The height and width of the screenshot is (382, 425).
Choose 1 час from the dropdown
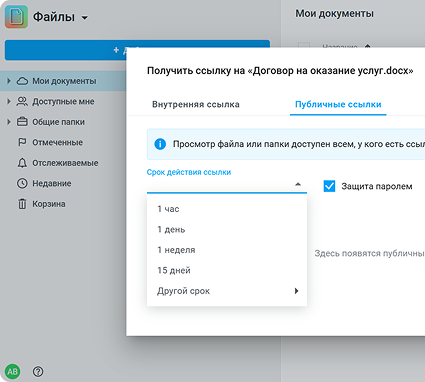pyautogui.click(x=227, y=209)
